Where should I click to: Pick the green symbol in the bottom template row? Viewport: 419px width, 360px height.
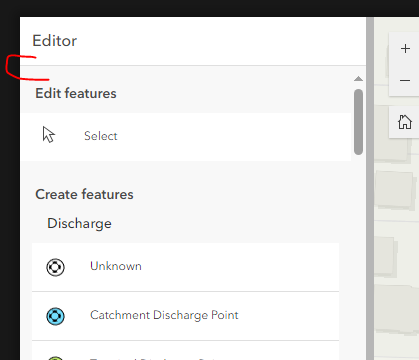point(55,358)
